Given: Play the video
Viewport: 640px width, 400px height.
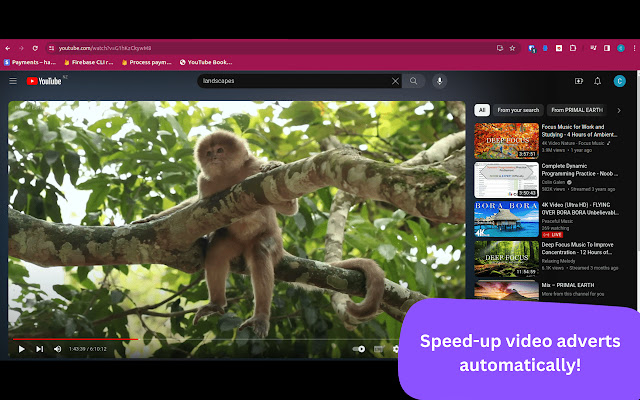Looking at the screenshot, I should click(x=22, y=349).
